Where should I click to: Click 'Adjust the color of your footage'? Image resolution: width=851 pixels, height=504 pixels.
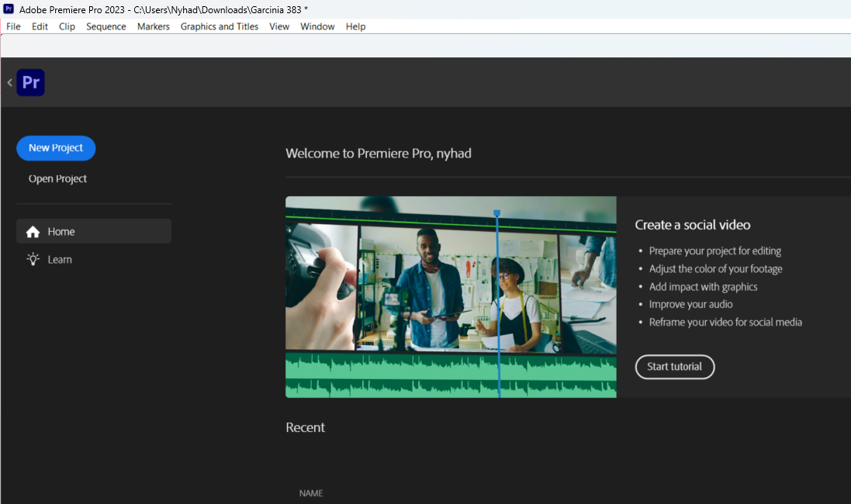tap(715, 268)
